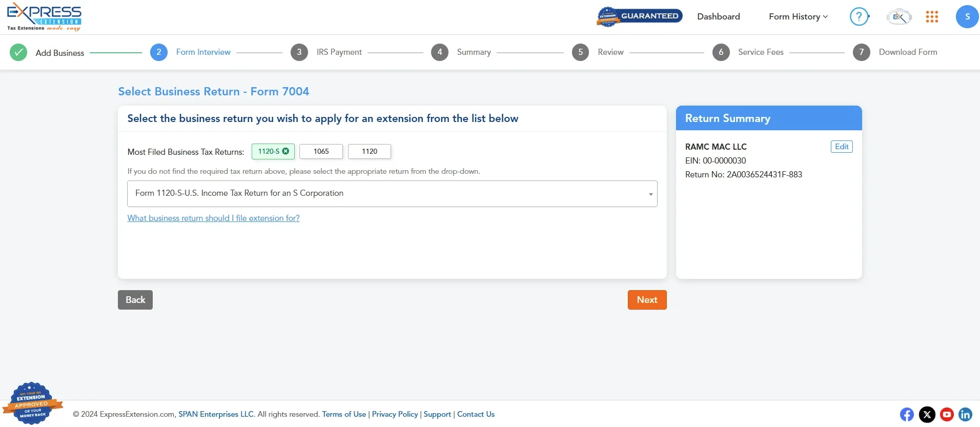Image resolution: width=980 pixels, height=427 pixels.
Task: Open the Facebook icon in the footer
Action: click(907, 415)
